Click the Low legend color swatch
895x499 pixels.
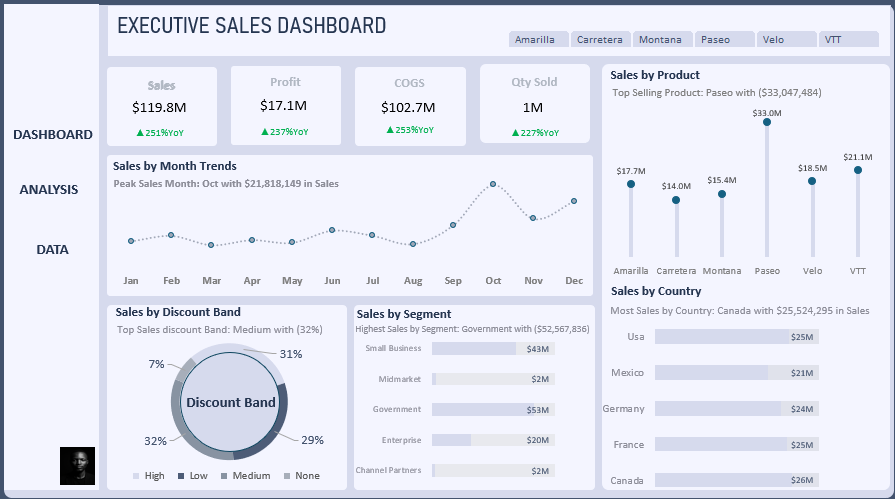(x=181, y=476)
